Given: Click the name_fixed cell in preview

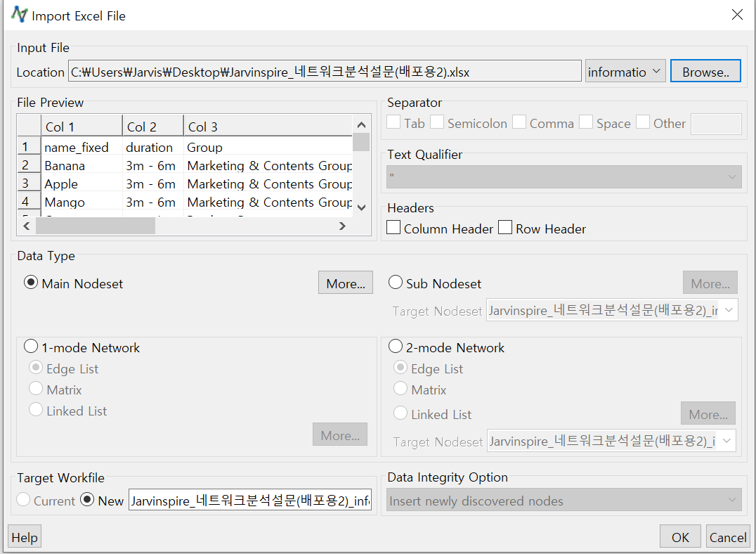Looking at the screenshot, I should coord(82,147).
